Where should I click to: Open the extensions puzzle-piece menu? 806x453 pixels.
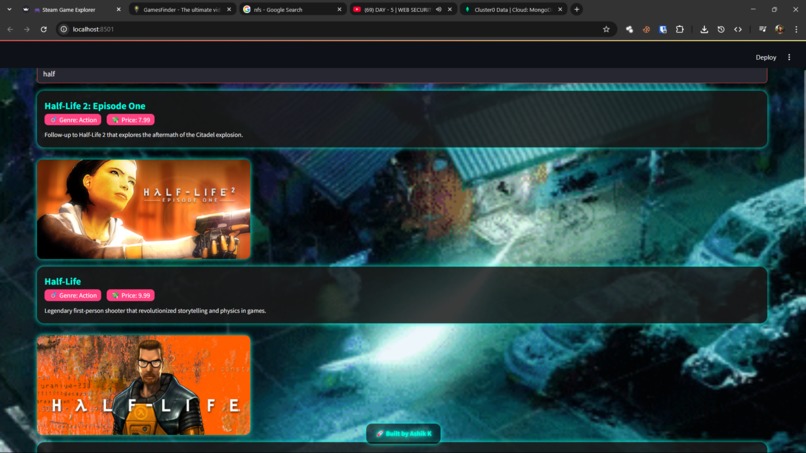tap(680, 29)
